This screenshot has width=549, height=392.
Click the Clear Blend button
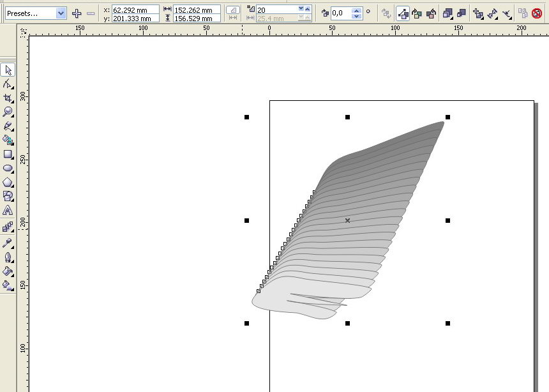(x=537, y=13)
